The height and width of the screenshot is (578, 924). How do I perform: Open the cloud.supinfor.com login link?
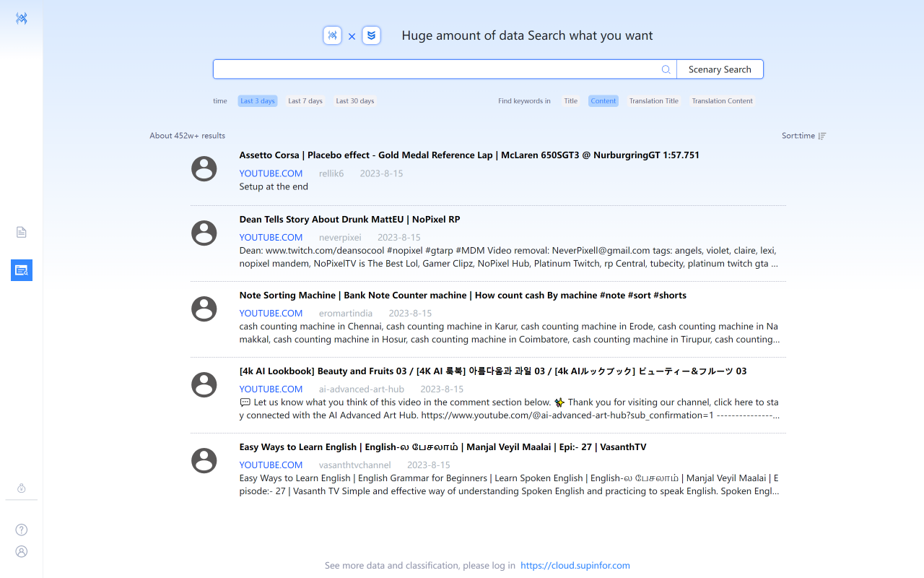(575, 566)
